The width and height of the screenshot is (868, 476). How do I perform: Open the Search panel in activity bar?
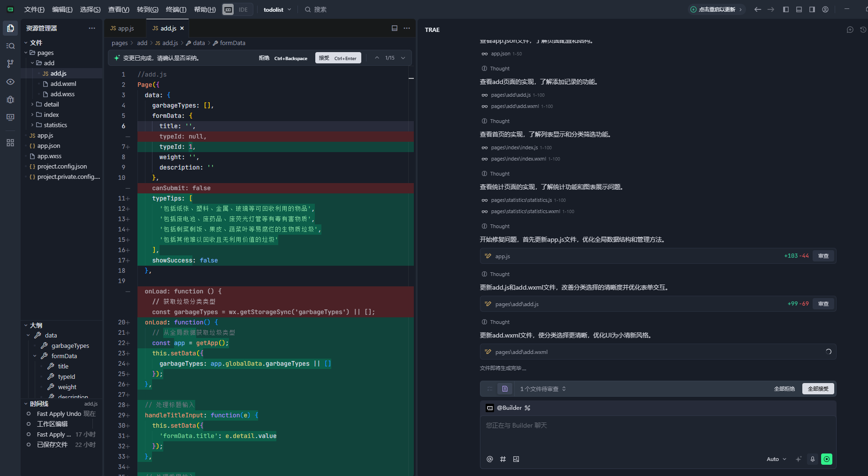[x=10, y=46]
